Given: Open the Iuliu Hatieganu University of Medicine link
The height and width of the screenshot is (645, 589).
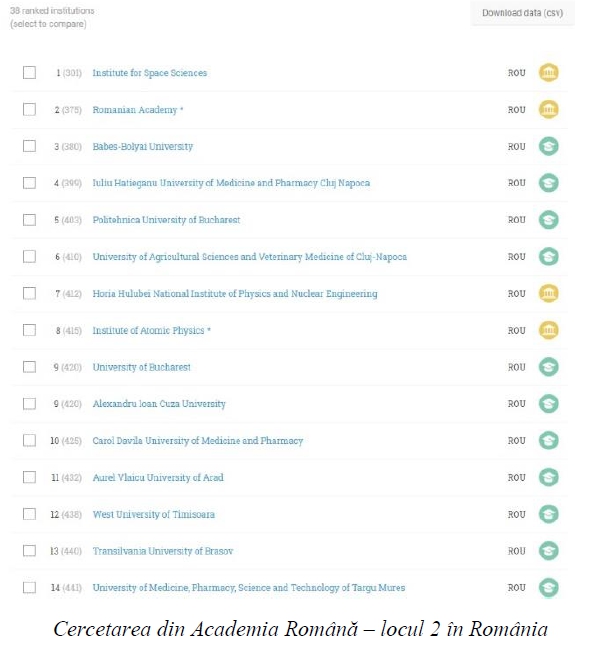Looking at the screenshot, I should point(231,183).
